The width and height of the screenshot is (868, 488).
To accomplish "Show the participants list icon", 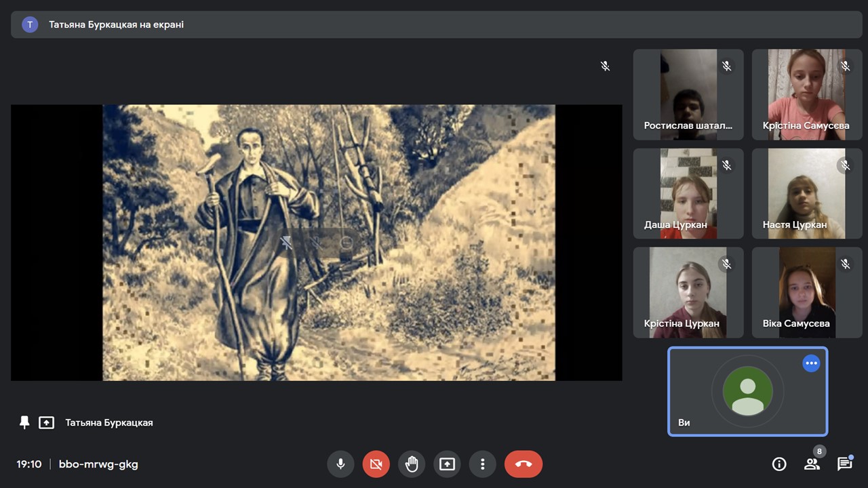I will 811,464.
